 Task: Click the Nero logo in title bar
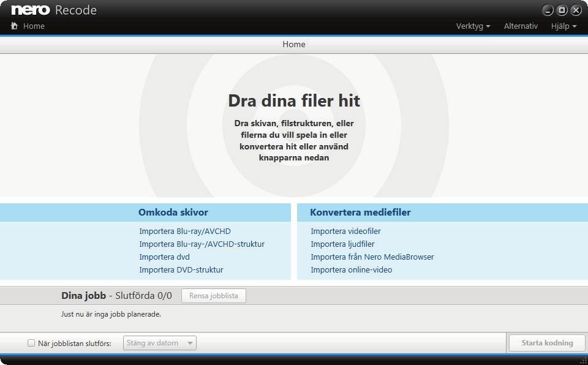click(x=31, y=10)
